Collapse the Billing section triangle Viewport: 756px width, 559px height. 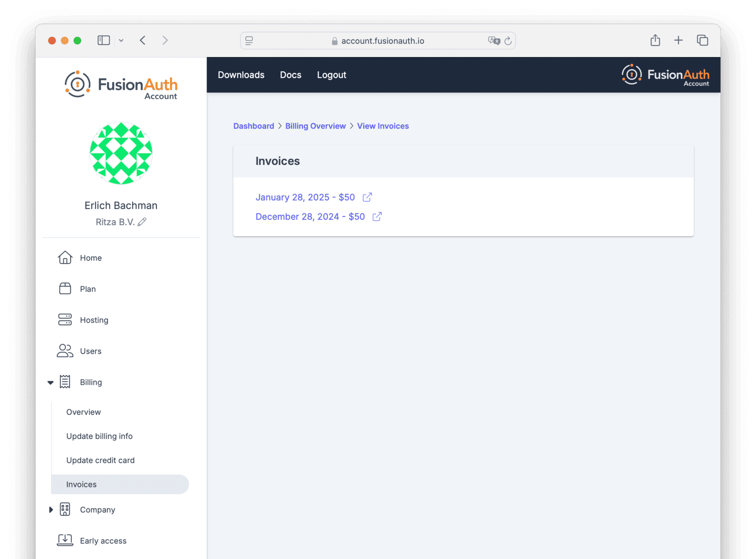pyautogui.click(x=51, y=383)
